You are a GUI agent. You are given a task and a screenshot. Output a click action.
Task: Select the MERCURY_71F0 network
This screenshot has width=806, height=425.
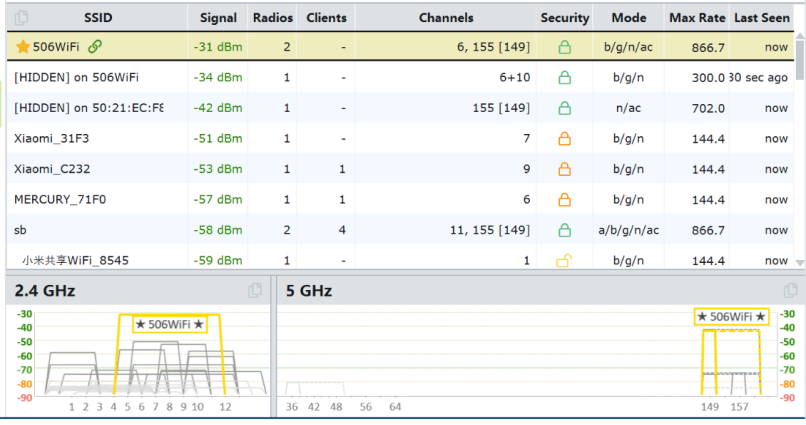click(x=400, y=199)
